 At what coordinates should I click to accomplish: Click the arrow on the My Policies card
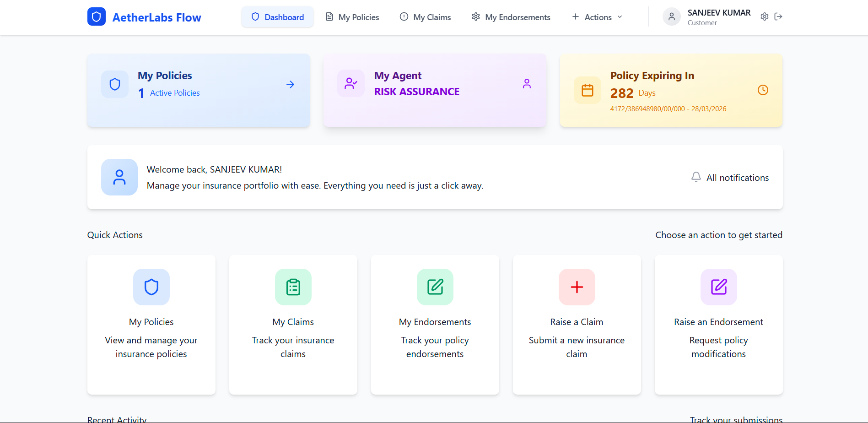[x=290, y=84]
